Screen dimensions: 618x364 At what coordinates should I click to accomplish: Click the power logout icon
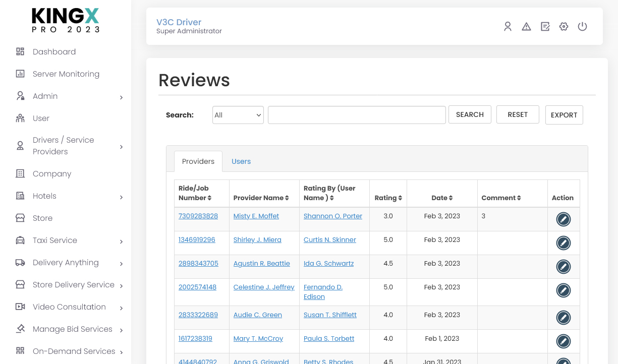[582, 27]
